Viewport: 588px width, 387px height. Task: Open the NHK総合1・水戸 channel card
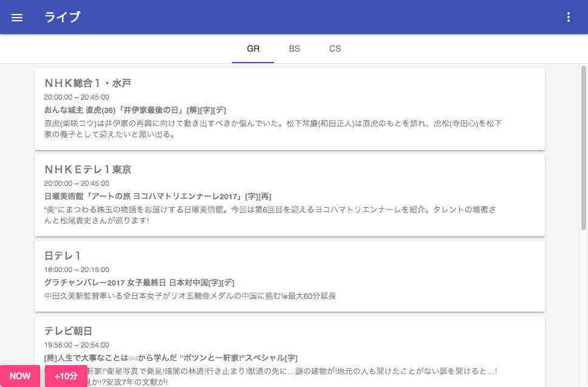tap(290, 109)
